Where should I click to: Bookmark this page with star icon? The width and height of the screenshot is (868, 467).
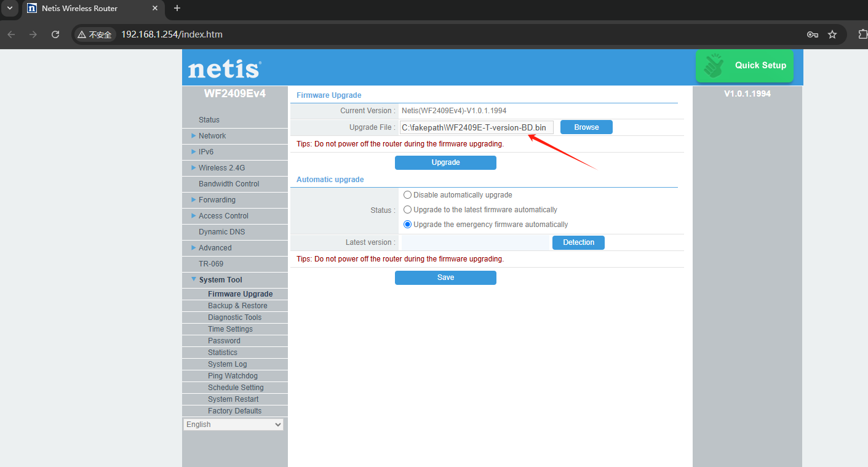pyautogui.click(x=832, y=34)
